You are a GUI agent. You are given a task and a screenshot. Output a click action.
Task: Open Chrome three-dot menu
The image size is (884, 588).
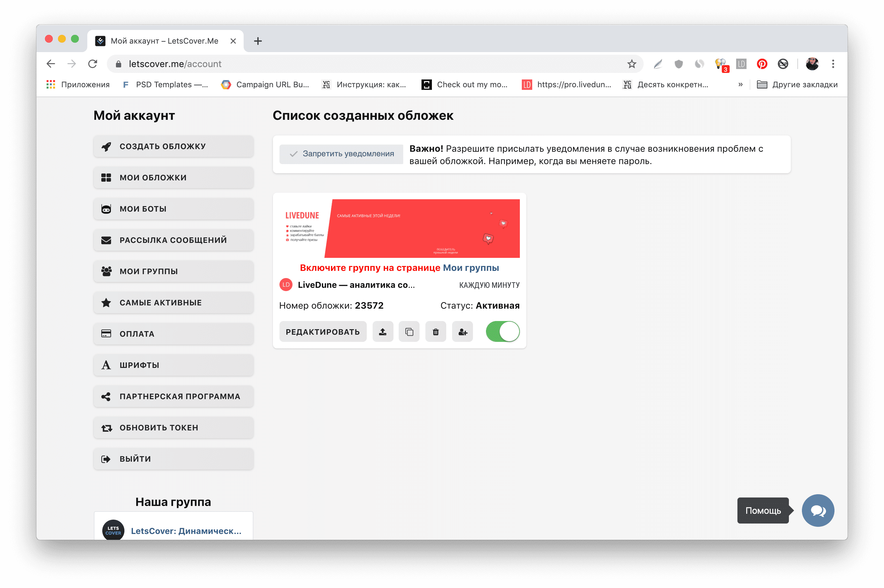(833, 64)
